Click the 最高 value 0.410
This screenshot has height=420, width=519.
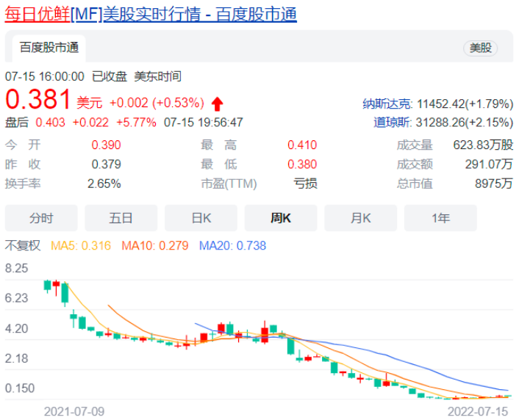click(302, 145)
